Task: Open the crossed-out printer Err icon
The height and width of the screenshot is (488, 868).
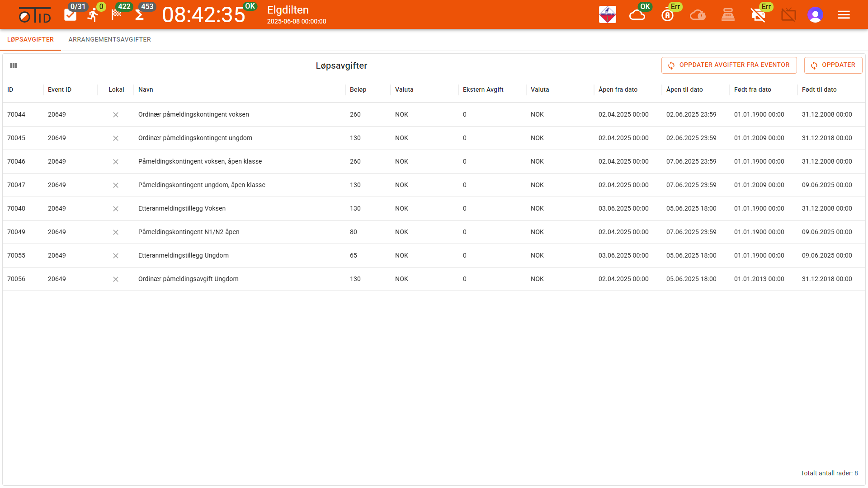Action: coord(758,15)
